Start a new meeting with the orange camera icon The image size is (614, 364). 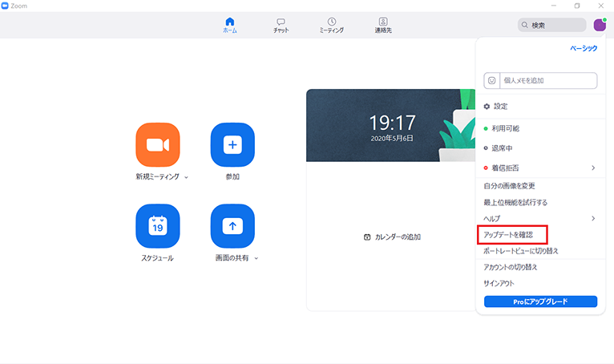158,144
